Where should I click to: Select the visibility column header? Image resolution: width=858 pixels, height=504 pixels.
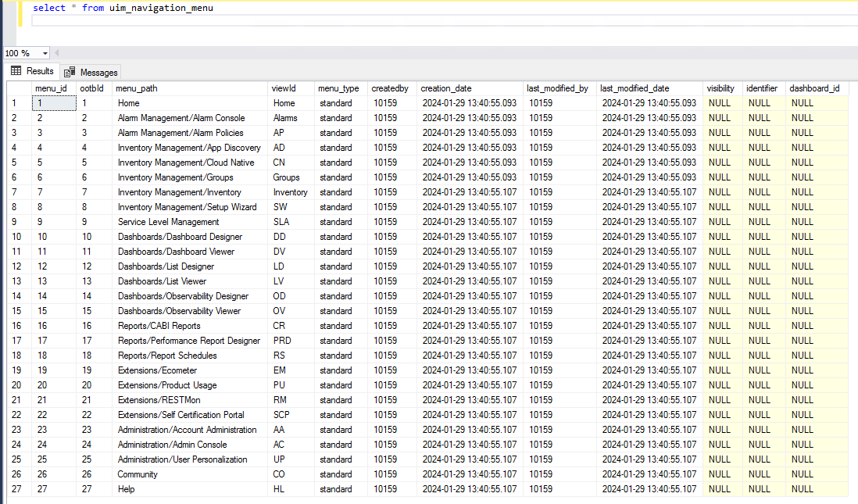720,88
